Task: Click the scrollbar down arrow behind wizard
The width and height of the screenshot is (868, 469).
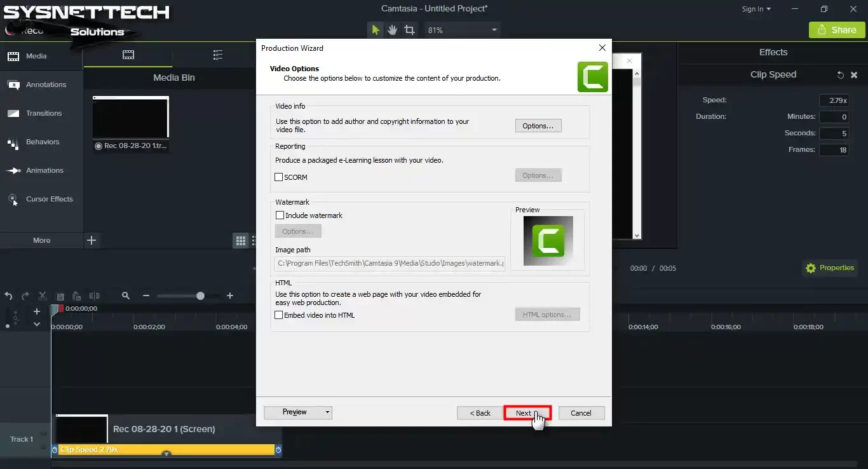Action: coord(637,235)
